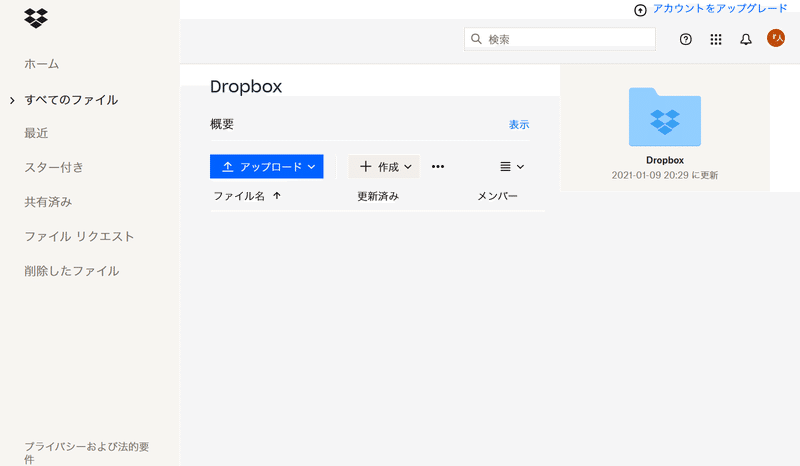Open the list view layout dropdown

click(512, 167)
